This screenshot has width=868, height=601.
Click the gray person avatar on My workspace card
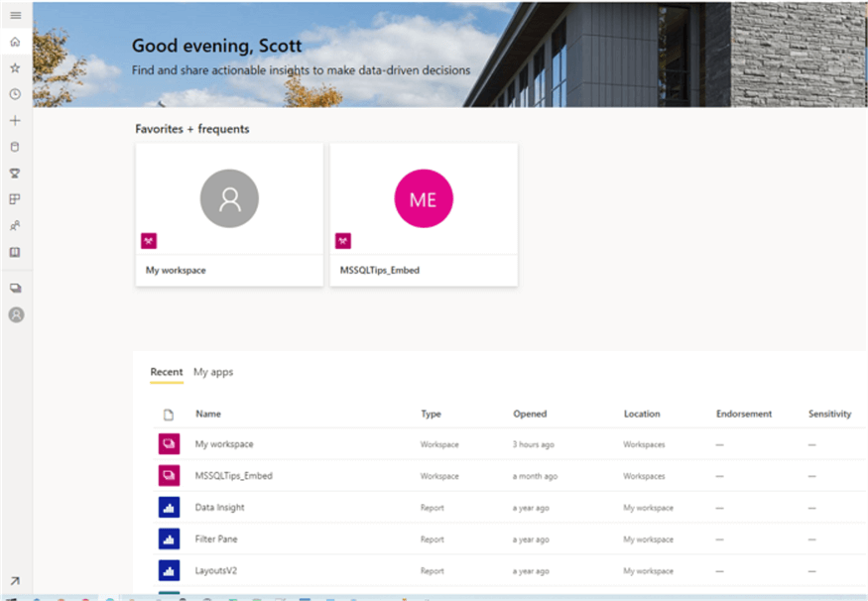click(229, 198)
